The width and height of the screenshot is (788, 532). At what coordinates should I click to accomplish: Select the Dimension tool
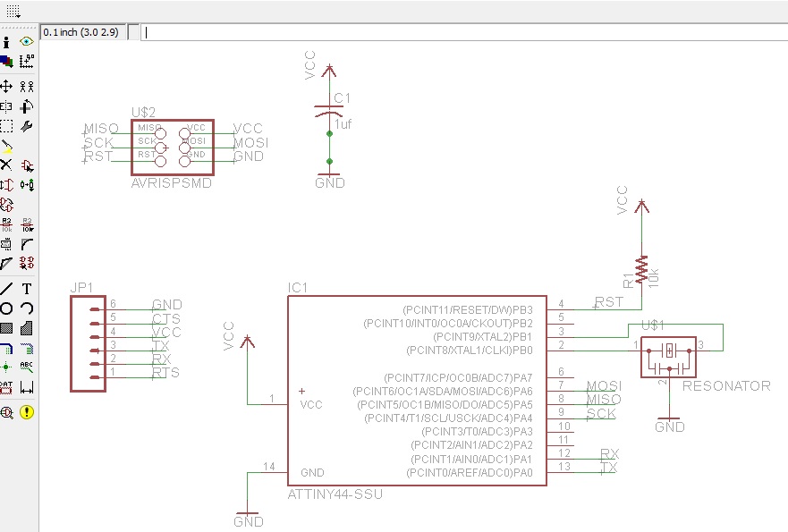pyautogui.click(x=27, y=387)
